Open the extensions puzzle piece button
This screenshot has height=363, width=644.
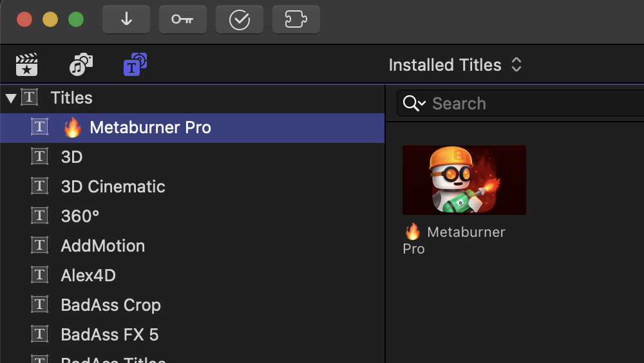coord(296,19)
